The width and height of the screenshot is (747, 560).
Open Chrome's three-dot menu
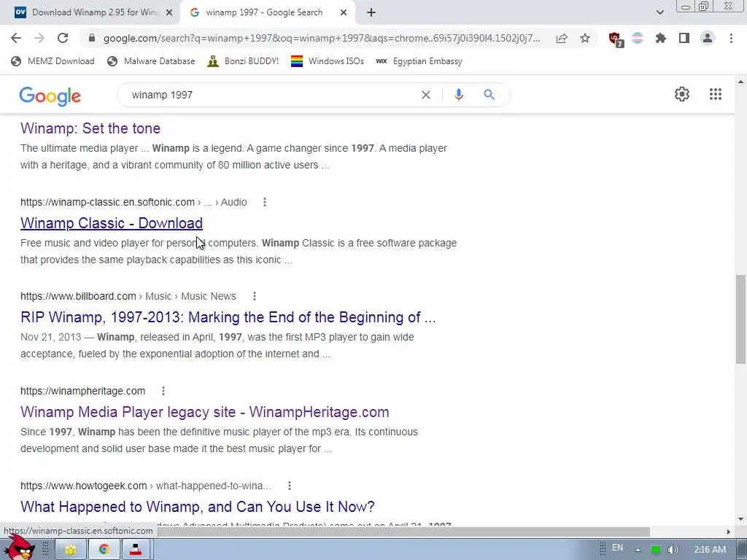731,38
